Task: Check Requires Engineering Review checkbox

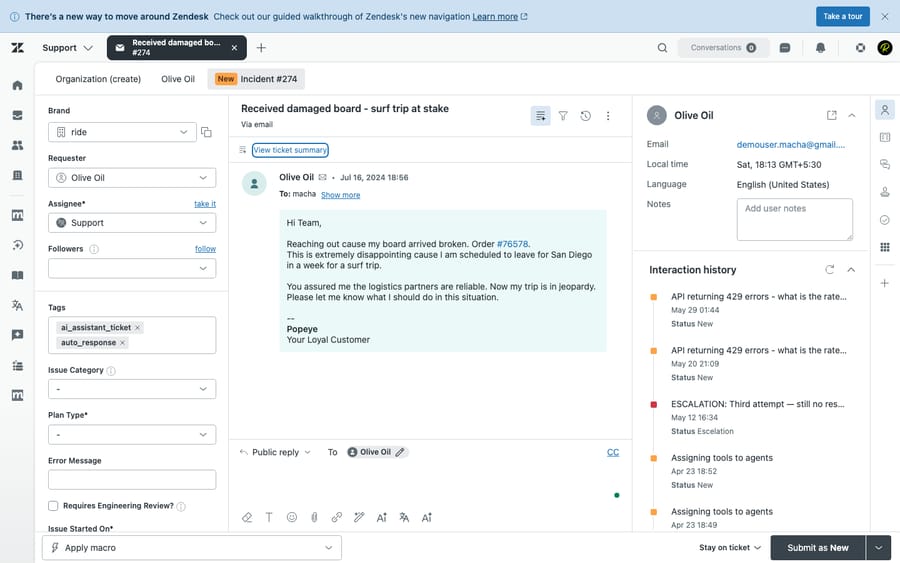Action: tap(53, 506)
